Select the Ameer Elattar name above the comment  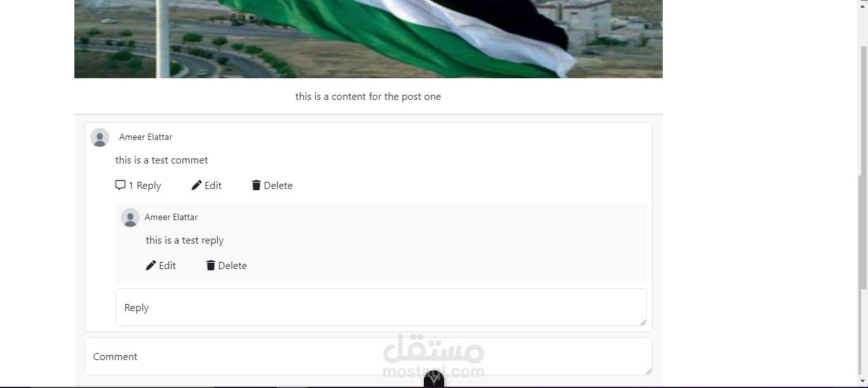(146, 137)
